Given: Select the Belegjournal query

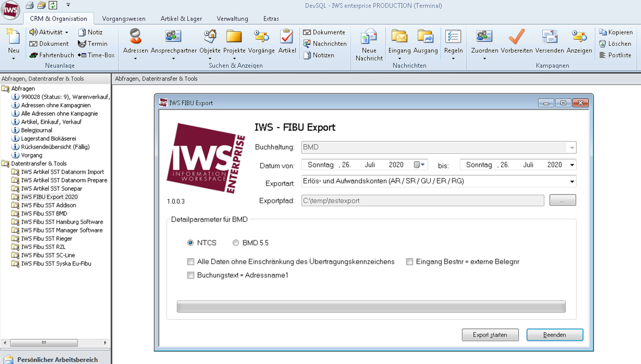Looking at the screenshot, I should pyautogui.click(x=36, y=130).
